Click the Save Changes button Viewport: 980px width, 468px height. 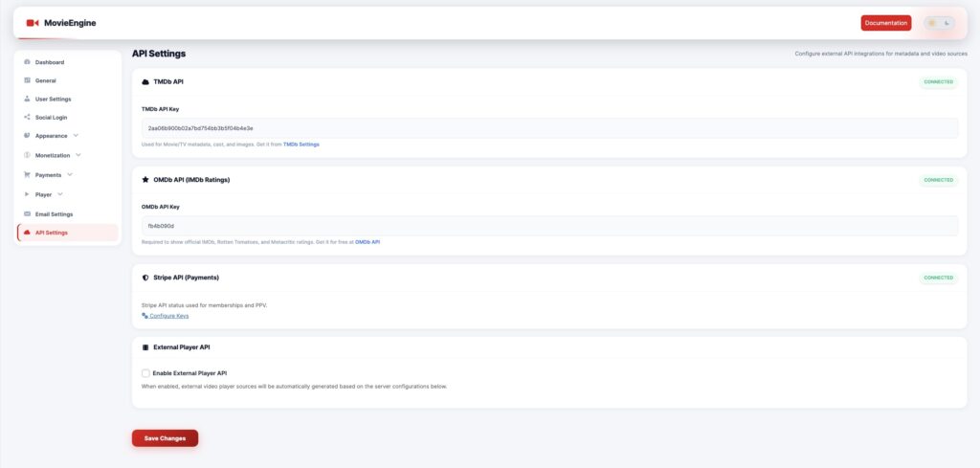[165, 438]
